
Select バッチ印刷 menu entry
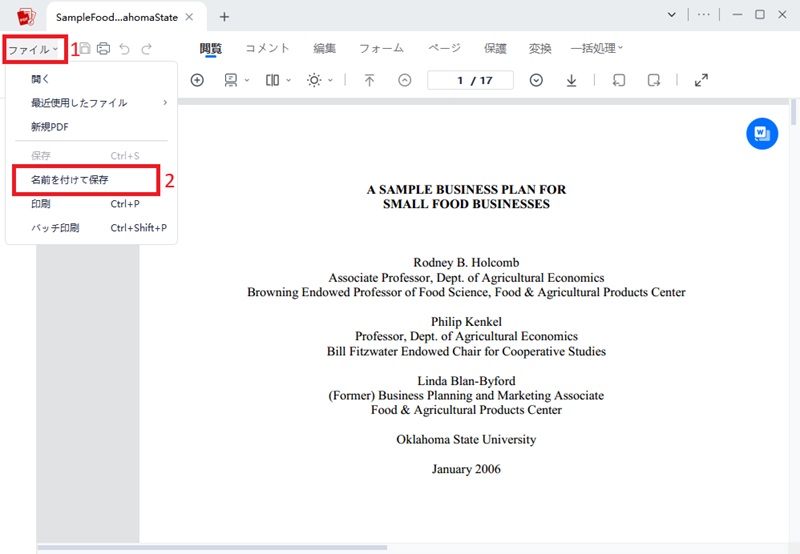[91, 228]
